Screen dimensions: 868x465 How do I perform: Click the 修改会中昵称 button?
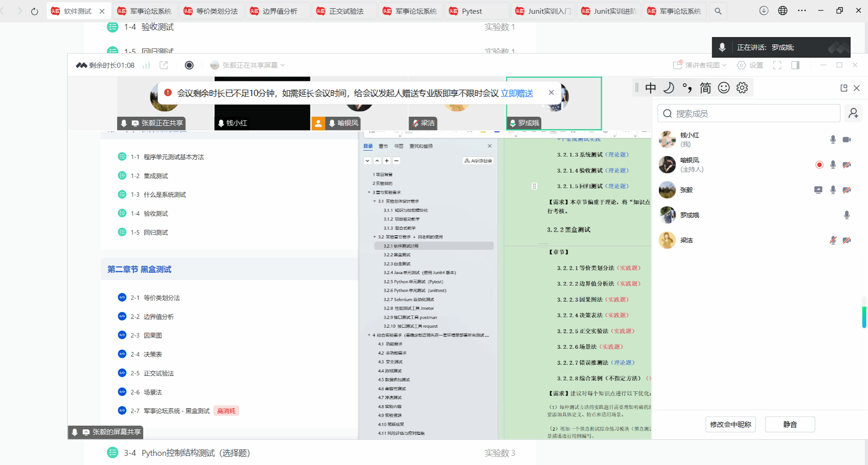[x=730, y=424]
